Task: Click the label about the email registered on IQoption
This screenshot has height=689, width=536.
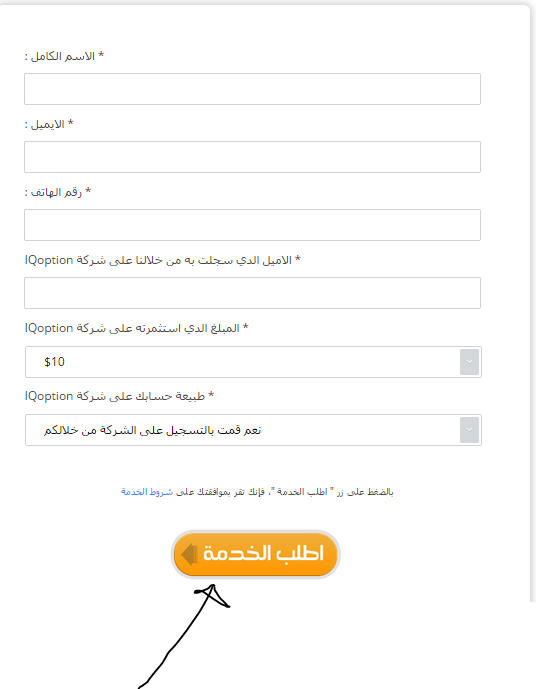Action: pyautogui.click(x=163, y=260)
